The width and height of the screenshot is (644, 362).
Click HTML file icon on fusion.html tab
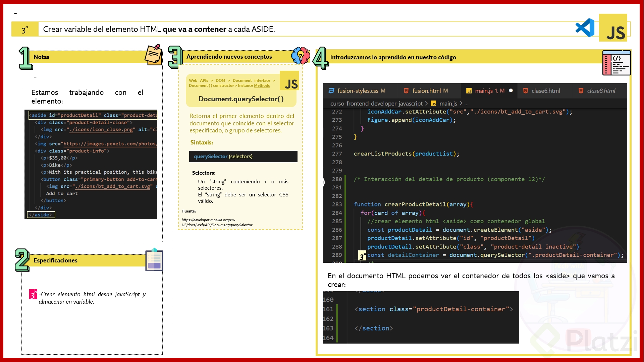(x=406, y=91)
